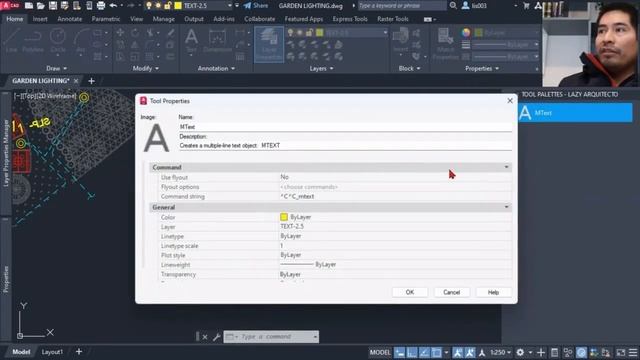640x360 pixels.
Task: Click the yellow layer color swatch in quick access
Action: [178, 5]
